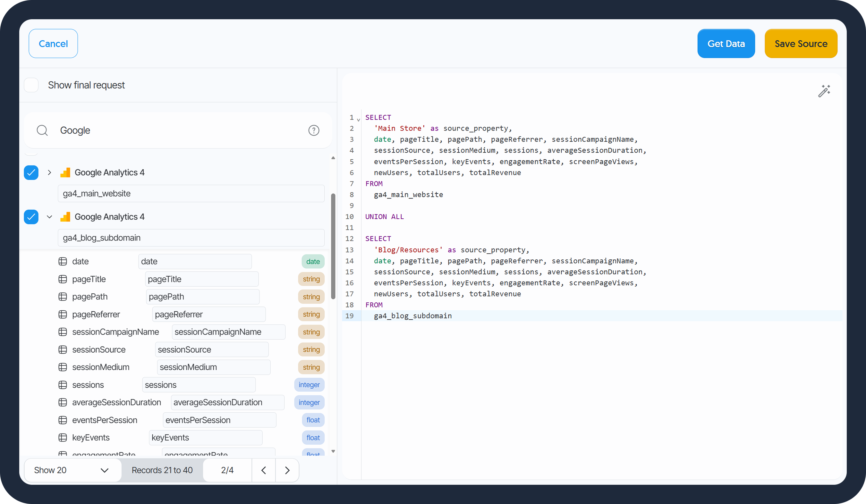Click table icon beside date field
The width and height of the screenshot is (866, 504).
(63, 261)
